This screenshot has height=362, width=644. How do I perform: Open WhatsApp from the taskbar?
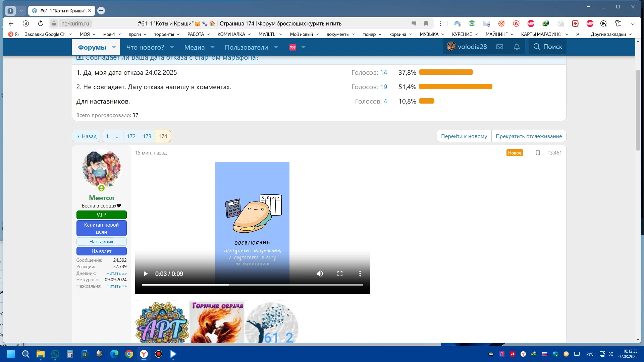[55, 354]
